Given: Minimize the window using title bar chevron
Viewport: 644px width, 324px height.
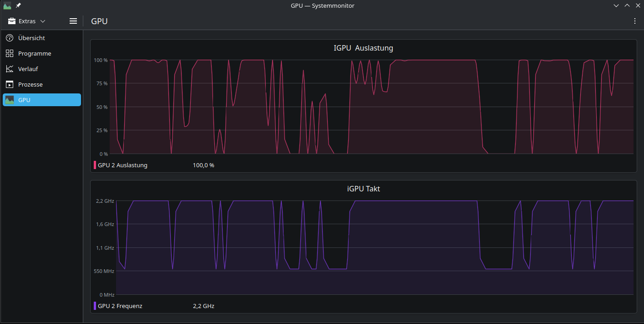Looking at the screenshot, I should (616, 5).
